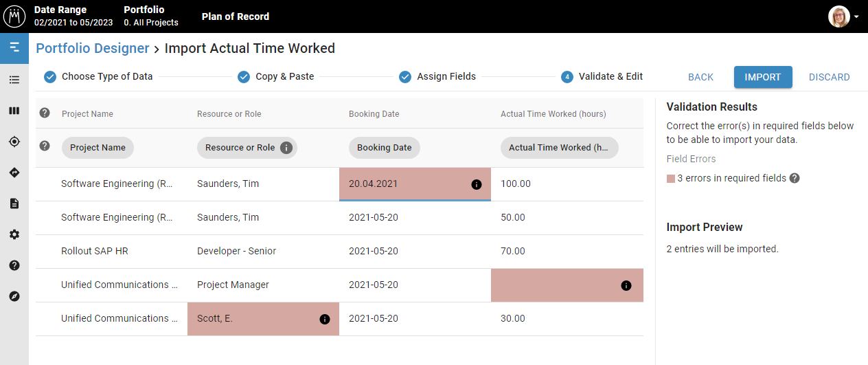Screen dimensions: 868x365
Task: Open the board columns sidebar icon
Action: click(14, 111)
